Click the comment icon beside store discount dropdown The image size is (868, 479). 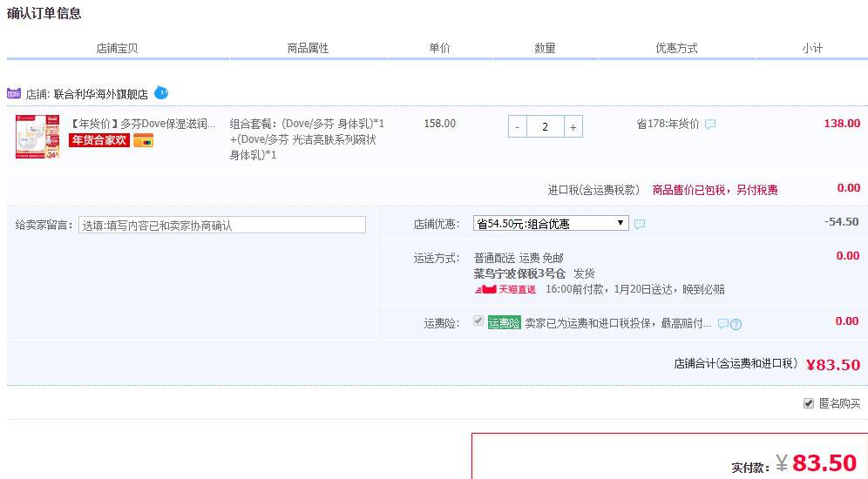tap(640, 225)
